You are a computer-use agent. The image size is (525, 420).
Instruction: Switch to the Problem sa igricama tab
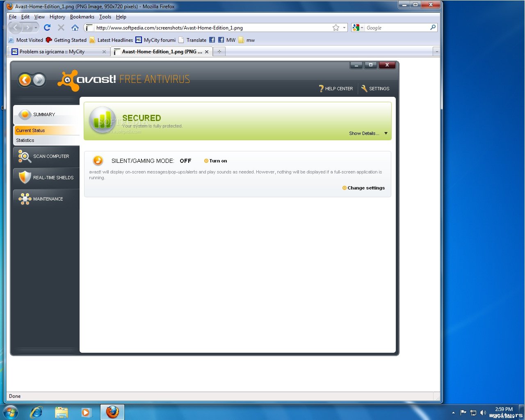pos(59,52)
